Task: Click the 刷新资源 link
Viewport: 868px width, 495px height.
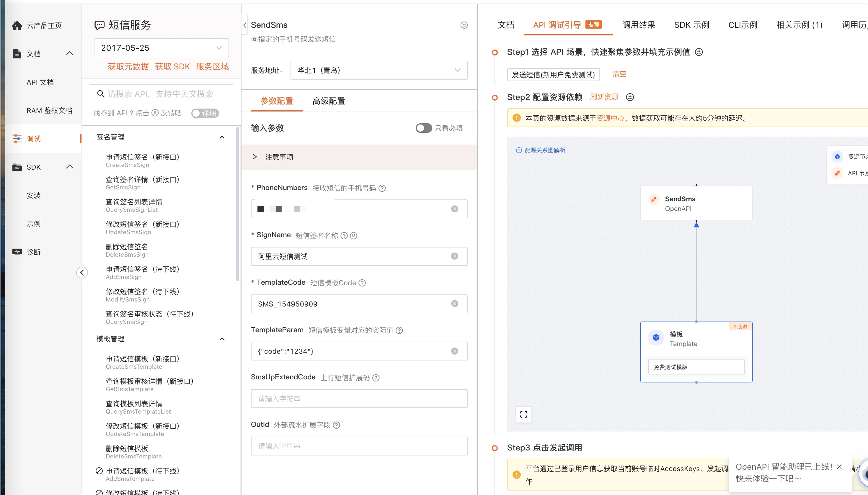Action: [x=604, y=97]
